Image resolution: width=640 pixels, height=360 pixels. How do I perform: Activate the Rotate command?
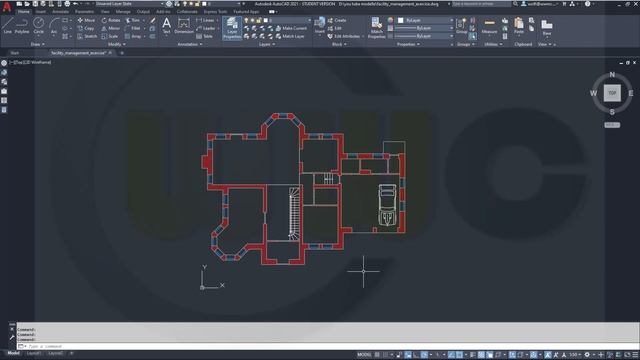click(x=111, y=20)
